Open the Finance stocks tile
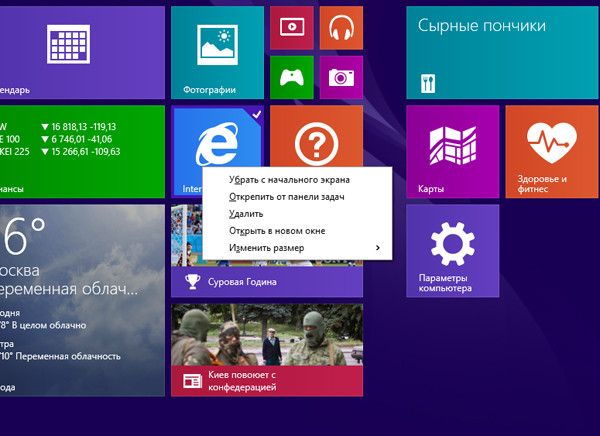The height and width of the screenshot is (436, 600). pos(82,152)
